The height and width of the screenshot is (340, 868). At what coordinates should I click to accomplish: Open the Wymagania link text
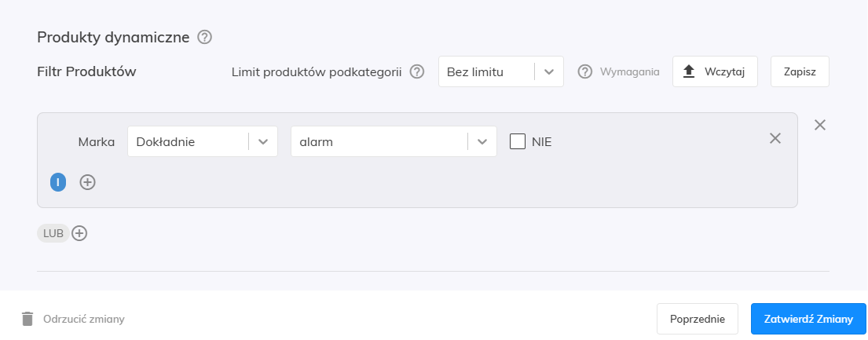pos(629,71)
